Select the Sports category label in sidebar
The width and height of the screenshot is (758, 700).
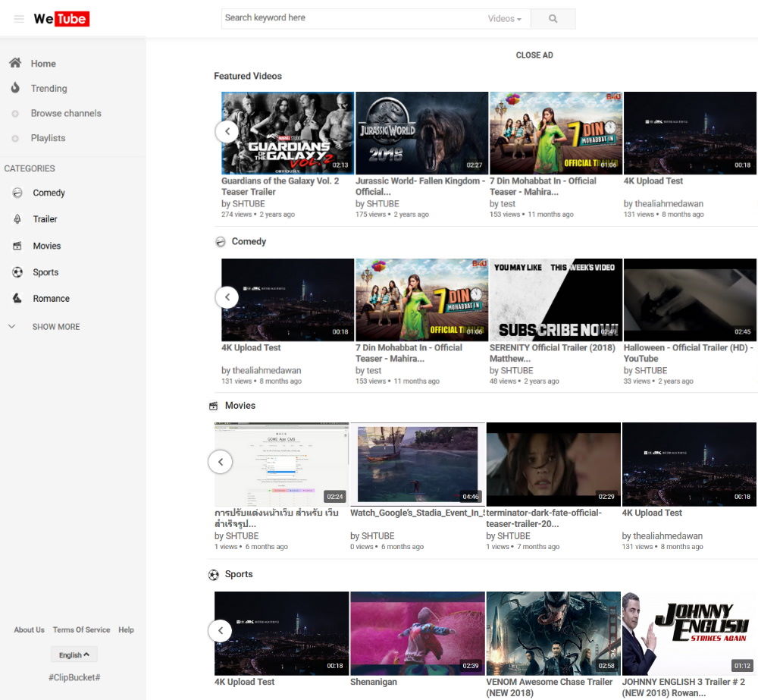tap(45, 272)
